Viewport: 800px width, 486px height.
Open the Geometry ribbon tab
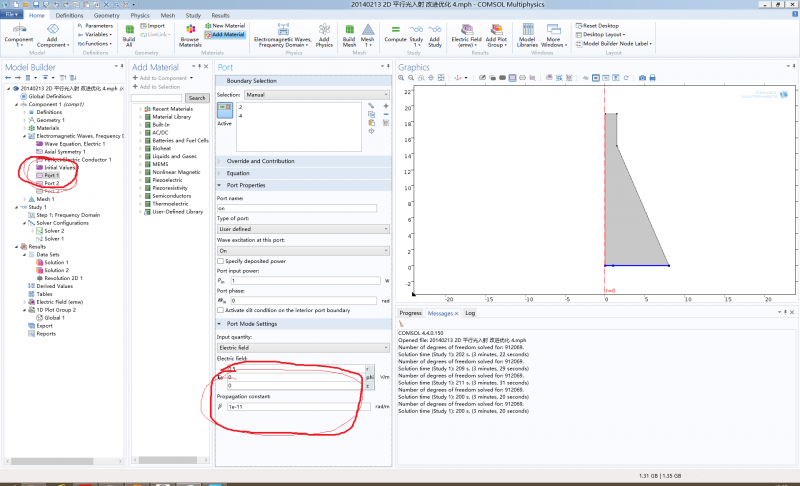[x=105, y=16]
